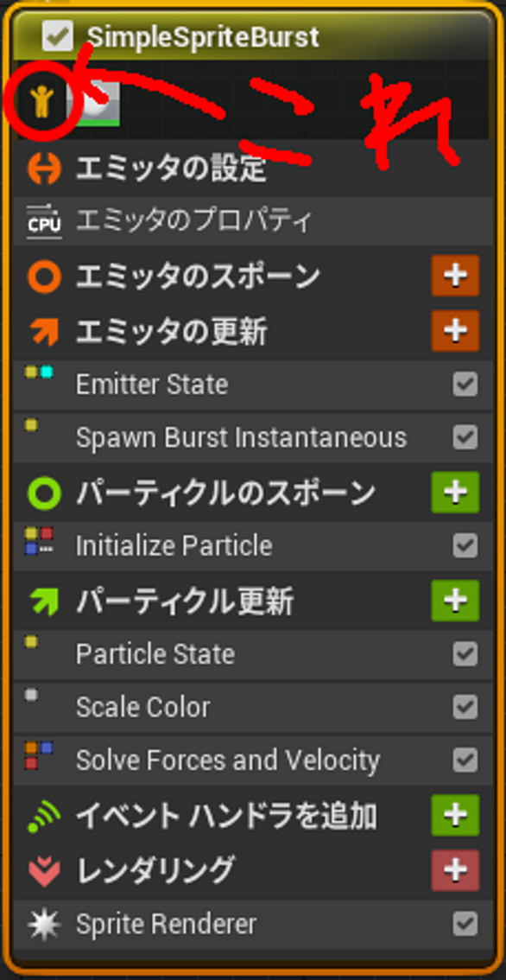Add a module to エミッタのスポーン
This screenshot has width=506, height=980.
click(455, 276)
